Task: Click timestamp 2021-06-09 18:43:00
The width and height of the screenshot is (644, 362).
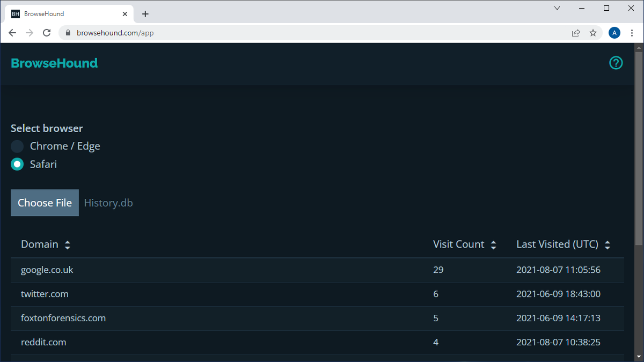Action: pos(558,294)
